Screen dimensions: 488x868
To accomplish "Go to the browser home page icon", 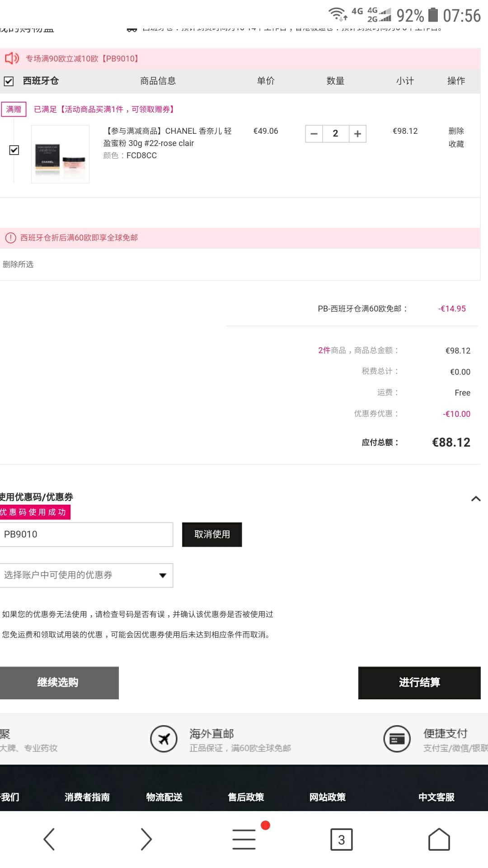I will pyautogui.click(x=439, y=839).
